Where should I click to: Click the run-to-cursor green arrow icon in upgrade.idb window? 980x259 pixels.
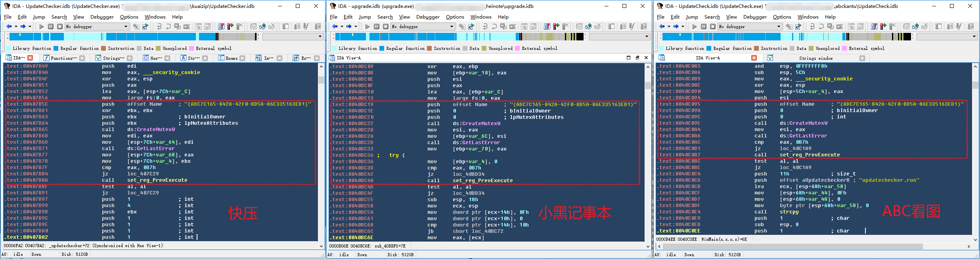point(471,27)
